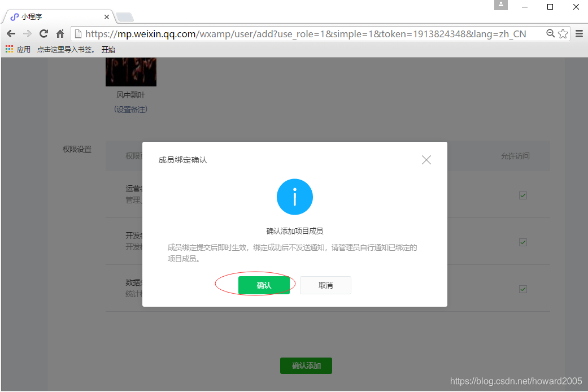Reload the current page in Chrome
This screenshot has width=588, height=392.
pyautogui.click(x=43, y=34)
